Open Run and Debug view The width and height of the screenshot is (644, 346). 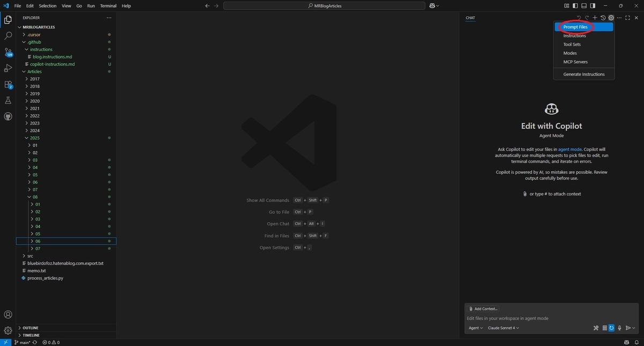tap(8, 68)
